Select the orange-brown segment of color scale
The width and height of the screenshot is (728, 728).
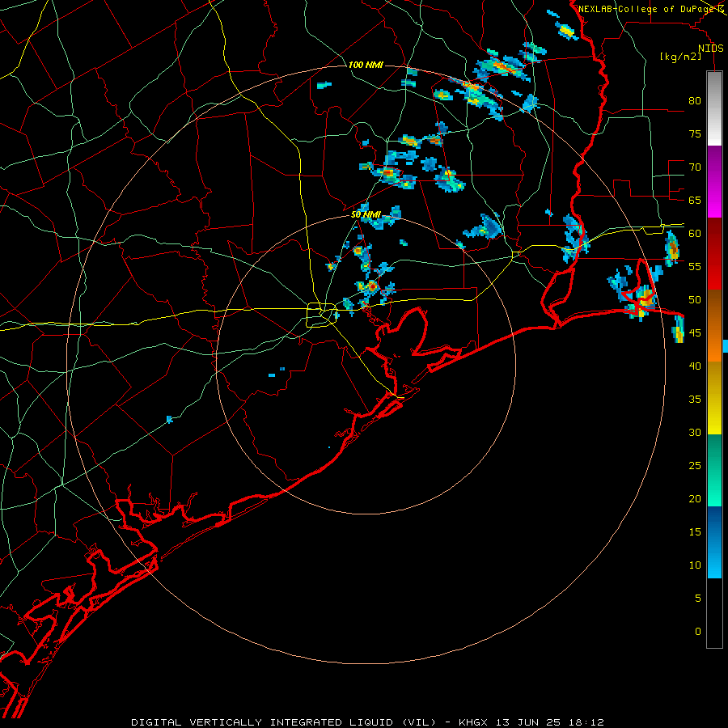[714, 325]
